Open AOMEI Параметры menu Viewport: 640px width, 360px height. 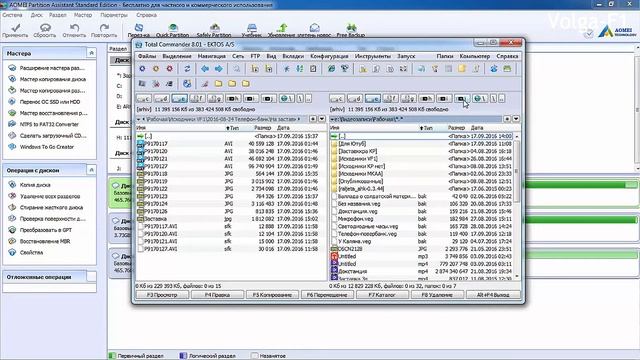114,15
